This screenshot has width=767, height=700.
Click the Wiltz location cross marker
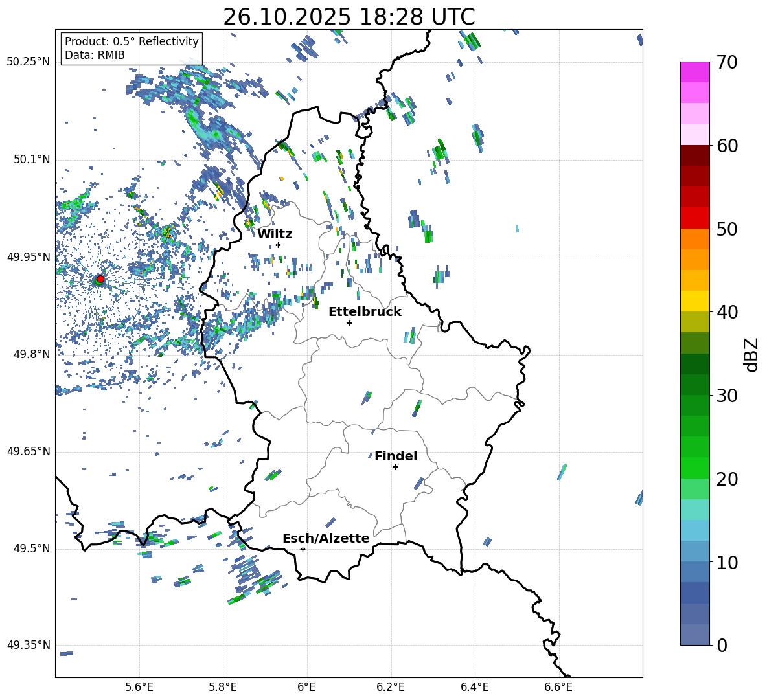point(278,245)
